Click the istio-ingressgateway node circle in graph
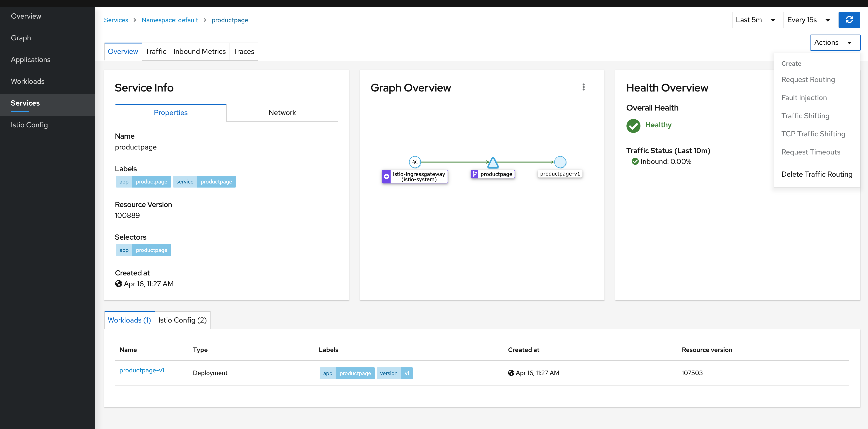868x429 pixels. [415, 162]
